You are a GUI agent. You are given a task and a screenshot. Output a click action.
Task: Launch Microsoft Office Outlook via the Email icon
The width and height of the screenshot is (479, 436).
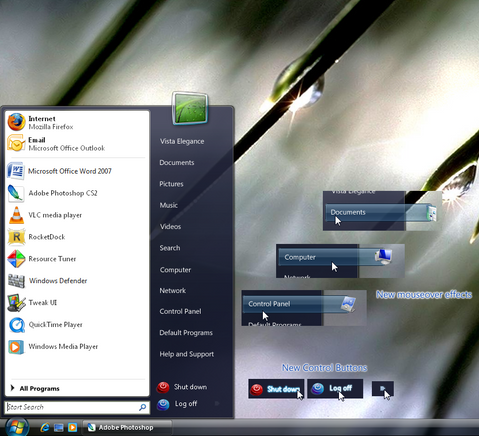(16, 143)
